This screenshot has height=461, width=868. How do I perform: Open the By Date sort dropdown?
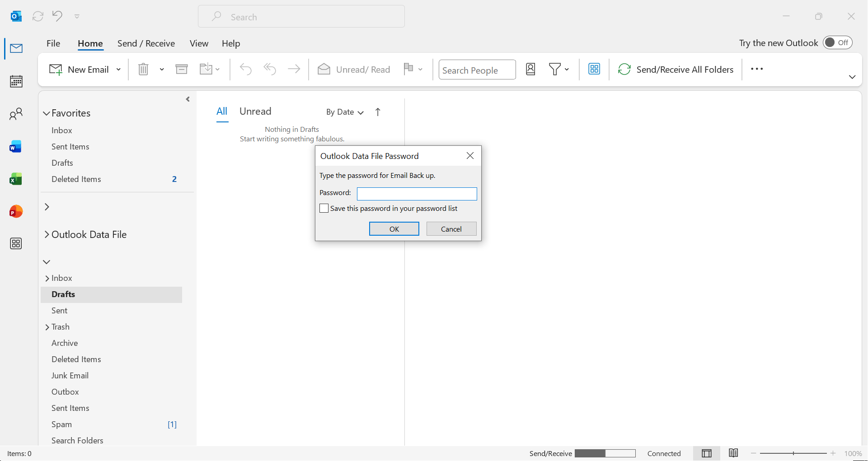coord(345,112)
